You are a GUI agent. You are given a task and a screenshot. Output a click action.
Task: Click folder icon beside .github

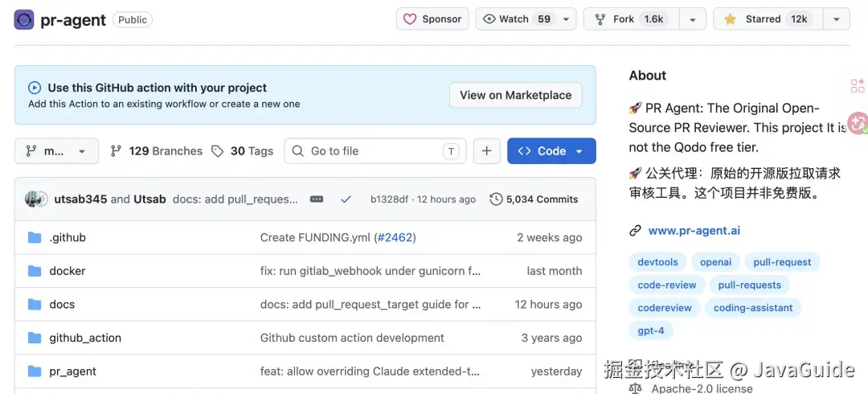(35, 238)
